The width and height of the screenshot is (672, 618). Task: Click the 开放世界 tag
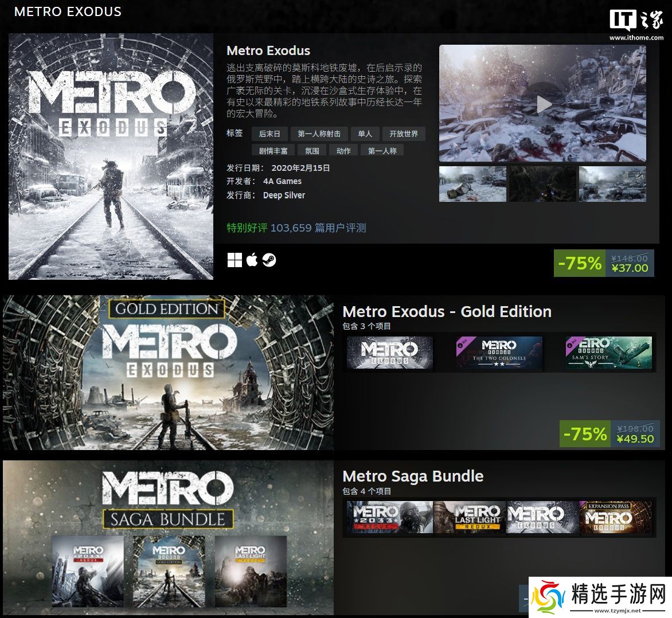point(404,134)
